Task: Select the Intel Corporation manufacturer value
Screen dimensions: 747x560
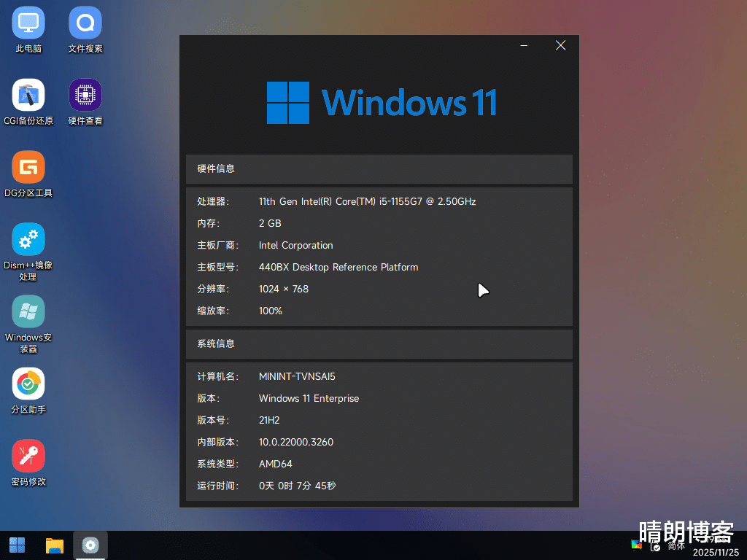Action: pyautogui.click(x=296, y=245)
